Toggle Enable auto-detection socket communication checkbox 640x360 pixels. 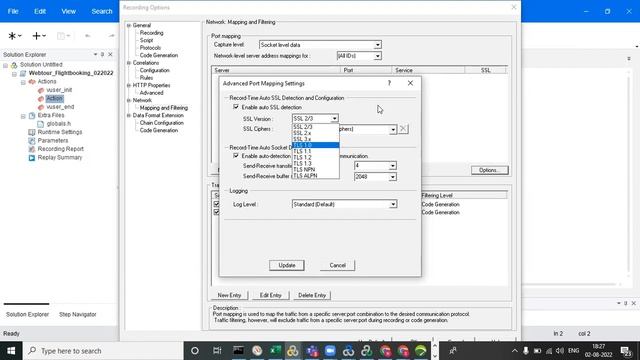click(x=236, y=156)
